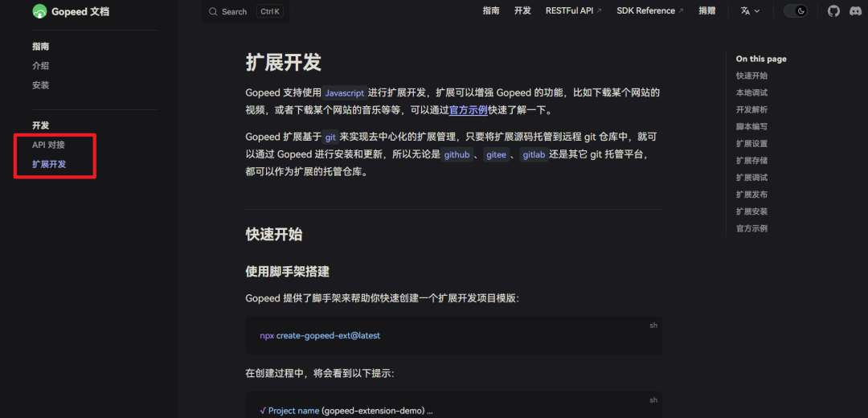The image size is (868, 418).
Task: Click the npx create-gopeed-ext@latest code line
Action: (x=320, y=335)
